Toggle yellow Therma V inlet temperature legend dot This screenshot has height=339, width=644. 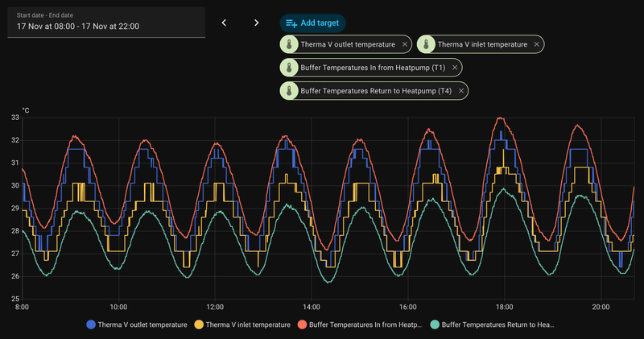199,325
